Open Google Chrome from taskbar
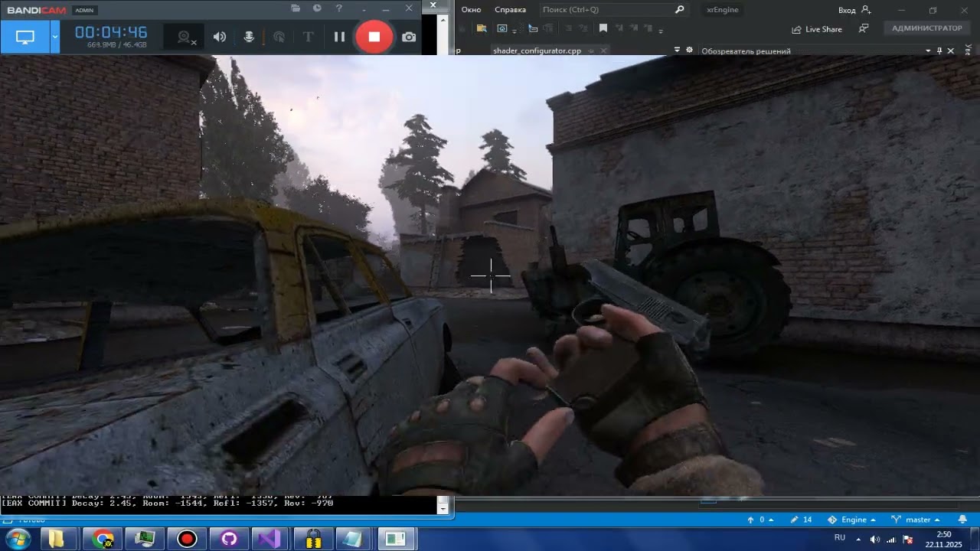 [x=103, y=539]
